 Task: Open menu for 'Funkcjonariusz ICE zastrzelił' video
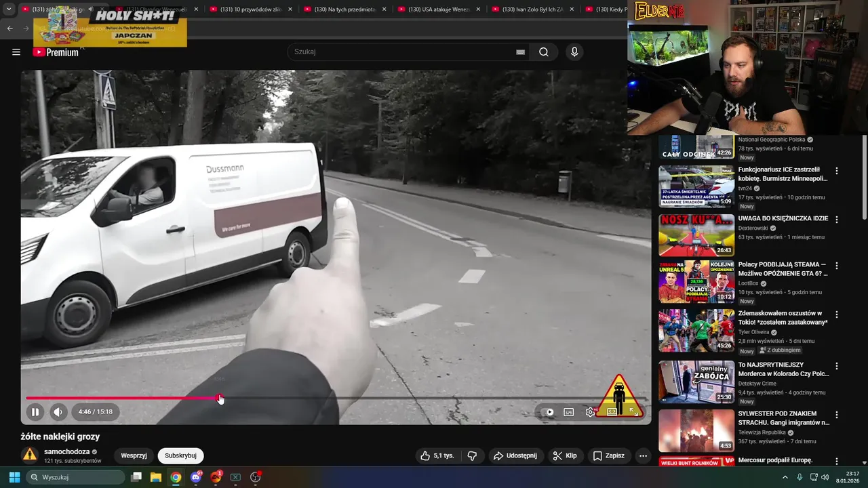coord(837,171)
